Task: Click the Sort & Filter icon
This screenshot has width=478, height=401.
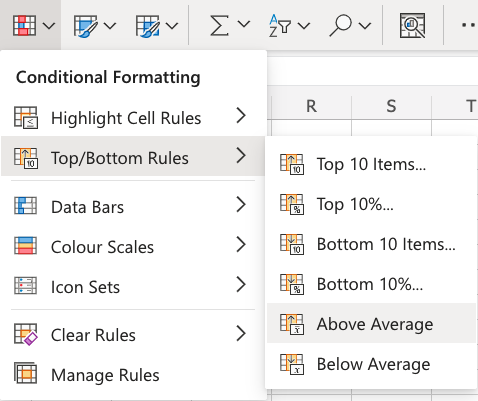Action: (x=280, y=25)
